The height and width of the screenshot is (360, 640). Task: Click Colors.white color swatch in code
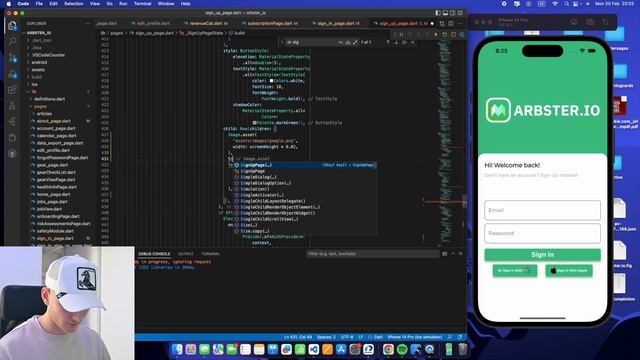(x=271, y=81)
